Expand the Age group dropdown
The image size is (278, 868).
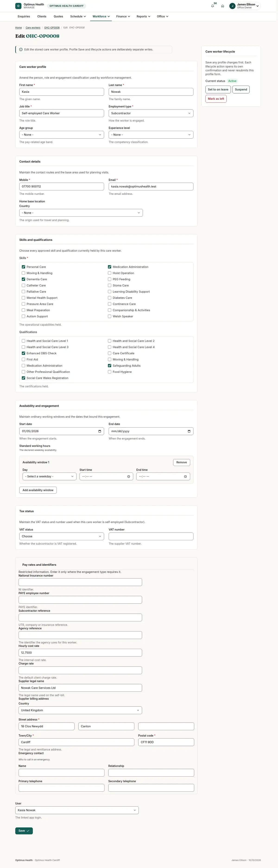coord(62,135)
